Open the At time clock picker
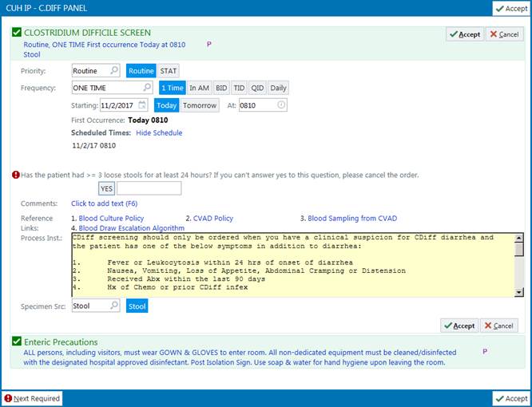This screenshot has width=532, height=407. click(280, 105)
